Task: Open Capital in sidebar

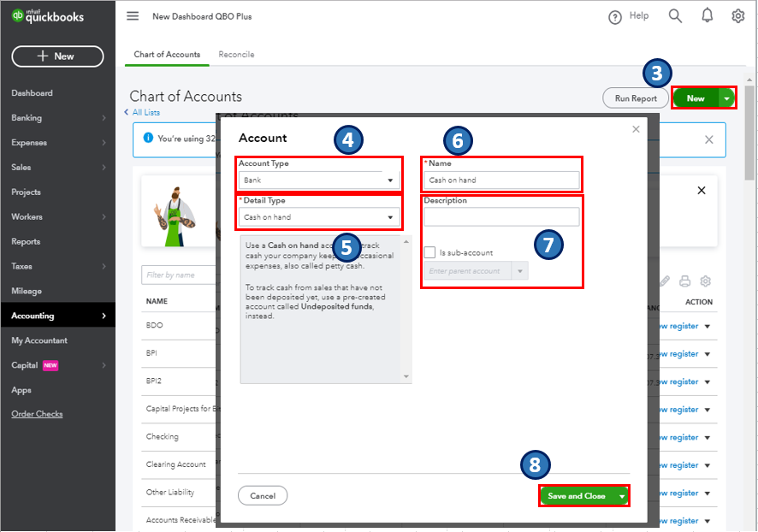Action: pos(25,365)
